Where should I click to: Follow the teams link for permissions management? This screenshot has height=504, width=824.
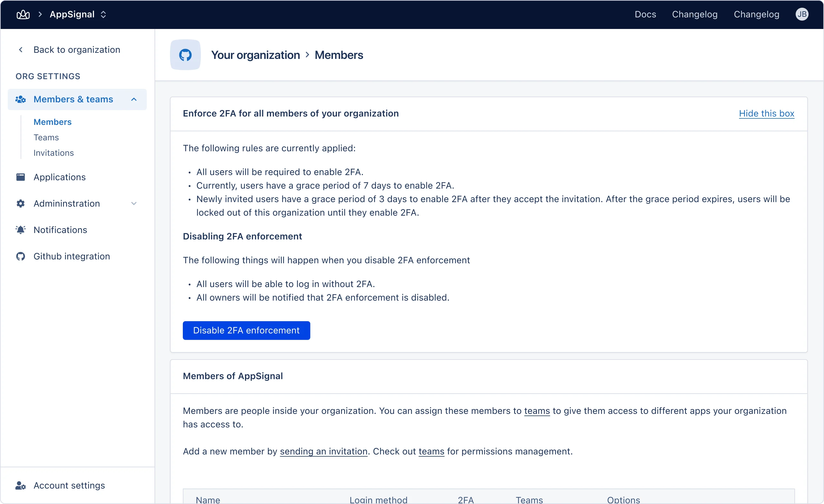click(431, 451)
